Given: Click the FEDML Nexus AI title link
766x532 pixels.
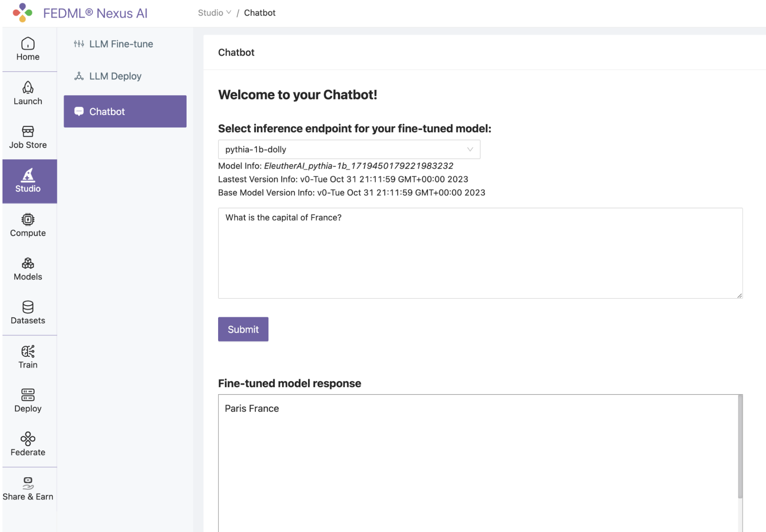Looking at the screenshot, I should coord(95,13).
